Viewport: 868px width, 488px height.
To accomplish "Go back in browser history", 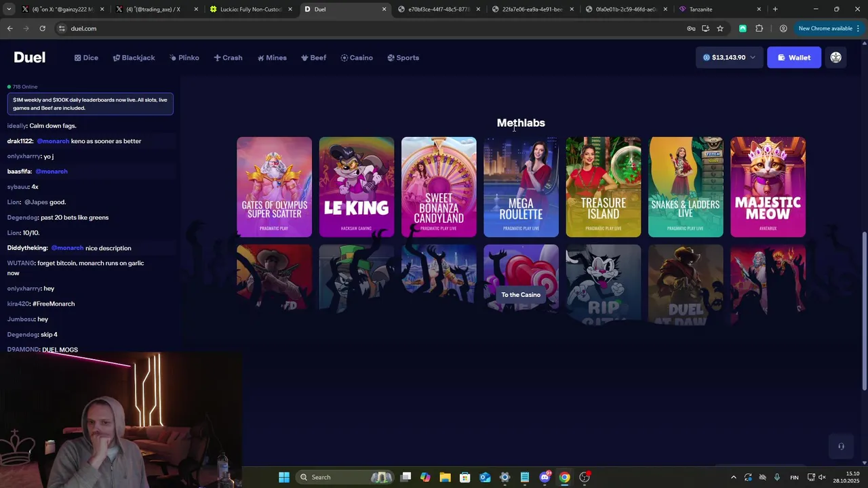I will tap(9, 28).
